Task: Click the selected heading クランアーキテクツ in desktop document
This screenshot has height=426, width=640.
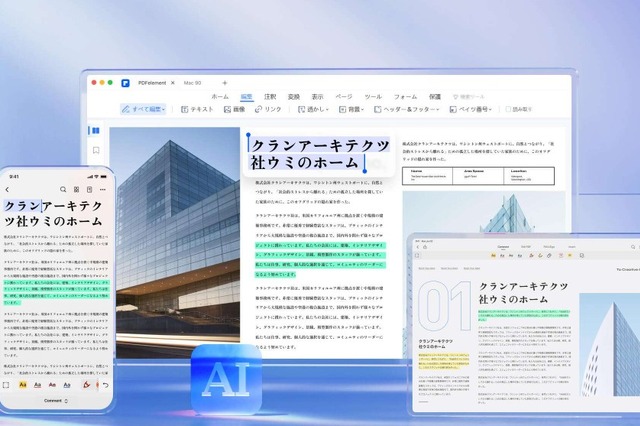Action: 320,145
